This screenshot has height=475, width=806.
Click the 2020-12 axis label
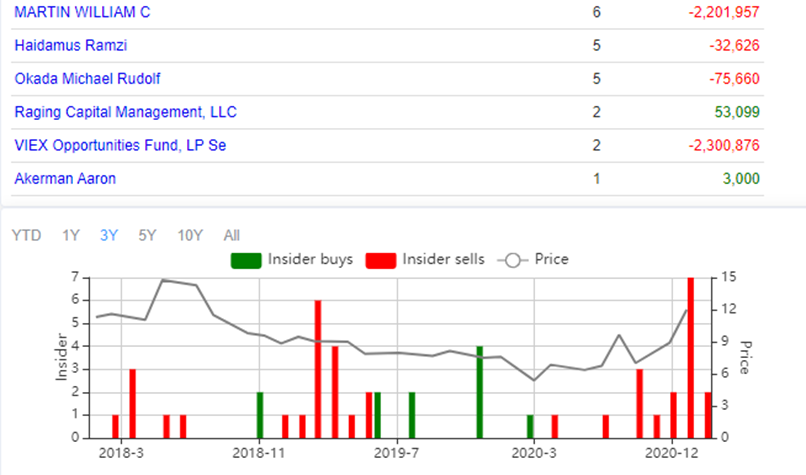click(672, 453)
